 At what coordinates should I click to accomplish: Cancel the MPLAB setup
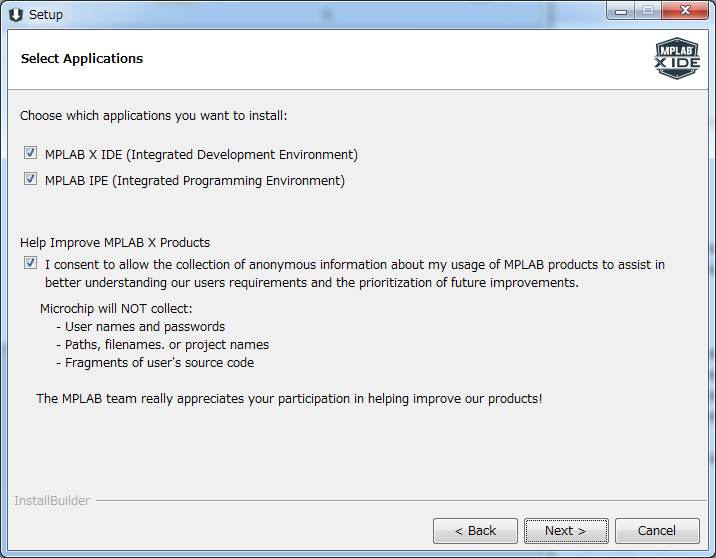coord(657,530)
